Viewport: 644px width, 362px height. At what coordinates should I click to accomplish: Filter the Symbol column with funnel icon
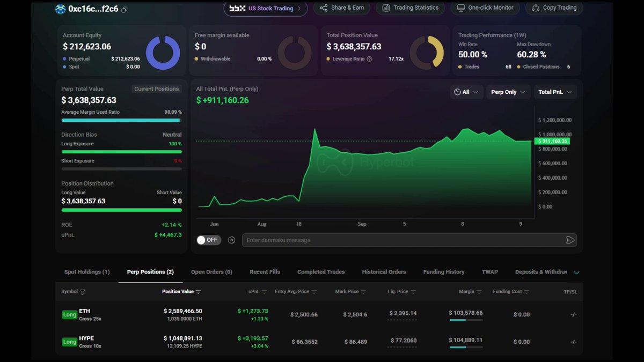pyautogui.click(x=83, y=292)
